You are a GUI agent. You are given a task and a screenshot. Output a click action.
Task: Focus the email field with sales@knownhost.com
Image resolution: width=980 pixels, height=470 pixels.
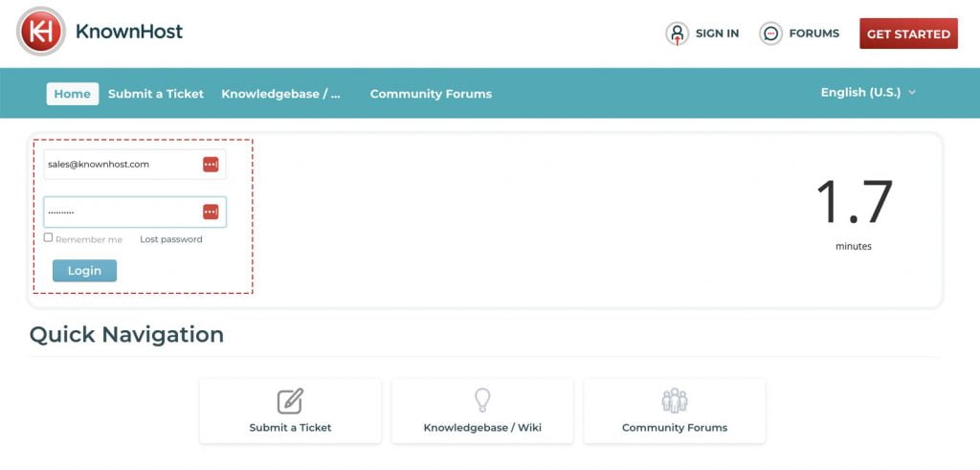[x=134, y=165]
